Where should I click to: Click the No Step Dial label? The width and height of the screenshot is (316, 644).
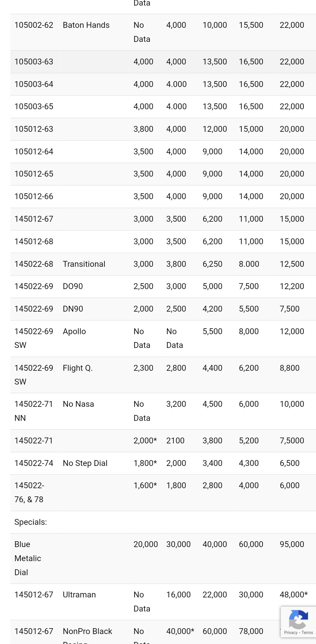(x=85, y=463)
